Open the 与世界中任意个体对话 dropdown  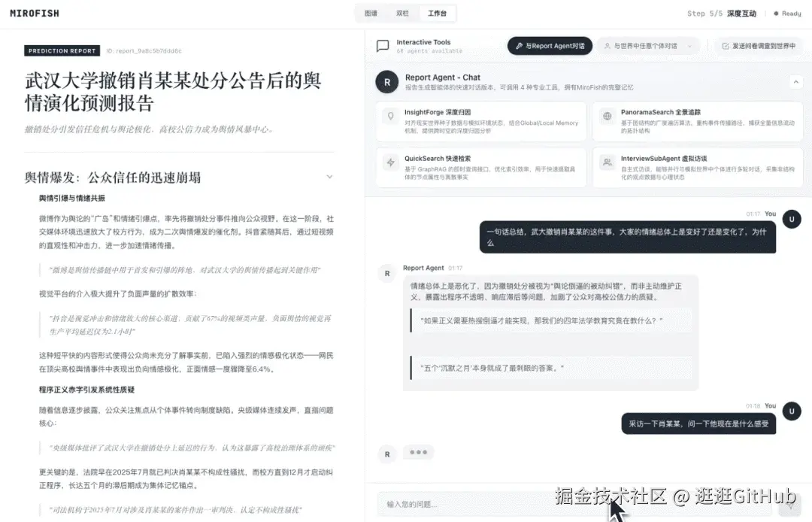point(648,46)
